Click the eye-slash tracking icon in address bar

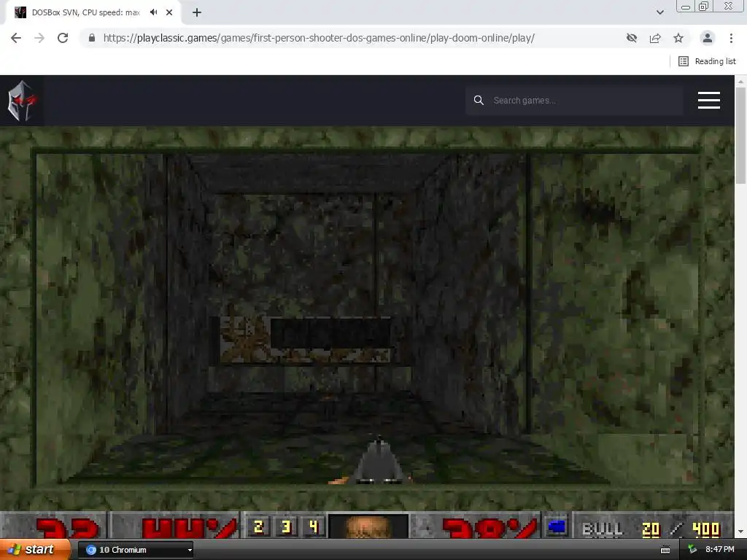tap(632, 38)
